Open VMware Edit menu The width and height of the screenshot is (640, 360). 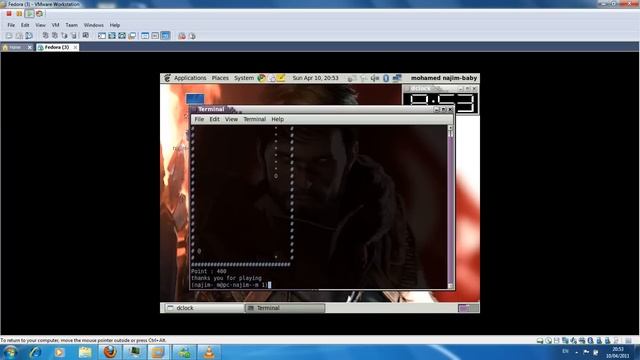25,25
